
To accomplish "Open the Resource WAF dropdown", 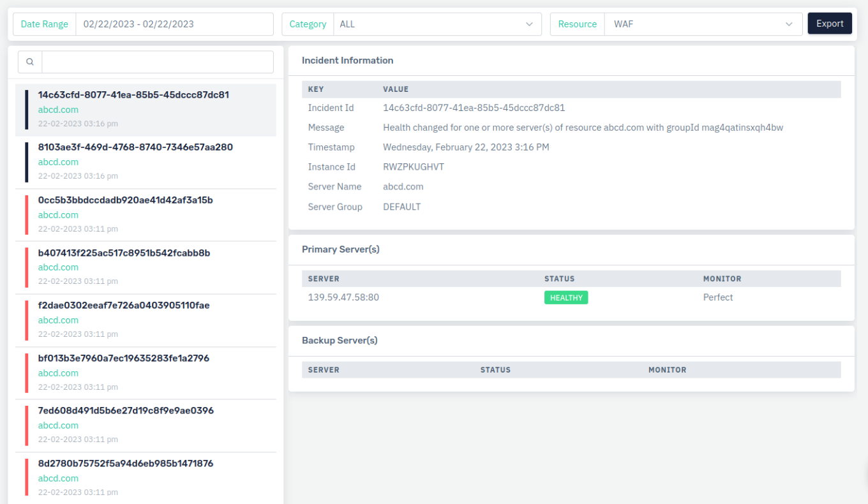I will (x=703, y=24).
